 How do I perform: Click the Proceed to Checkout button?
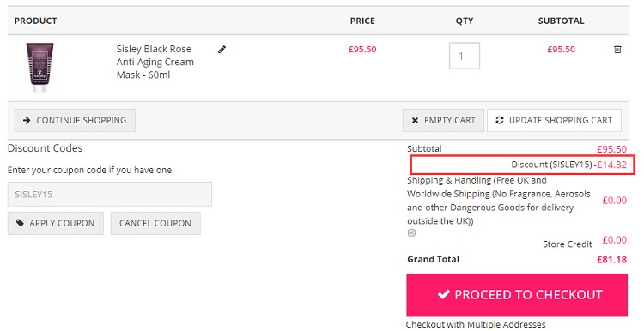point(517,295)
